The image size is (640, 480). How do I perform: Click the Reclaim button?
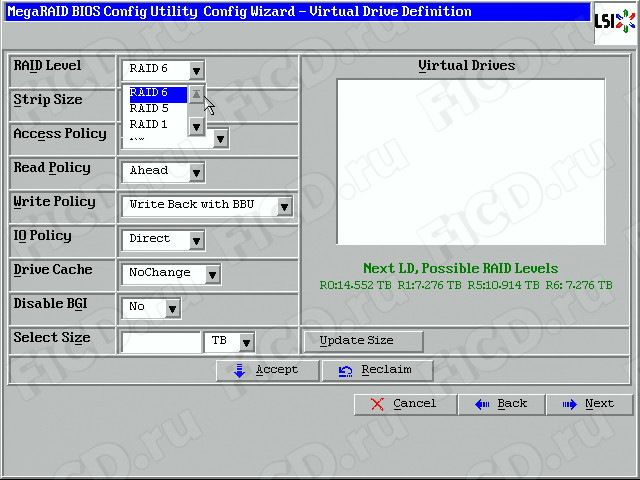[378, 370]
